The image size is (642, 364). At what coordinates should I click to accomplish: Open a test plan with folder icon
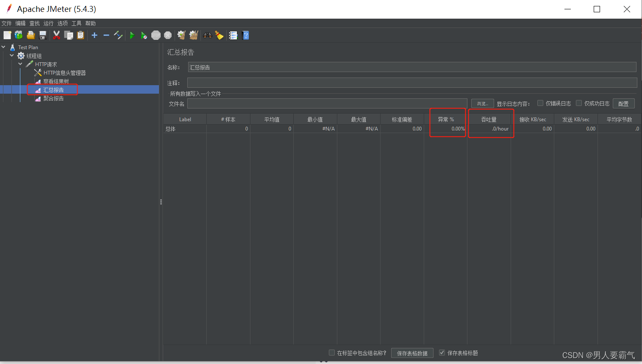(31, 35)
